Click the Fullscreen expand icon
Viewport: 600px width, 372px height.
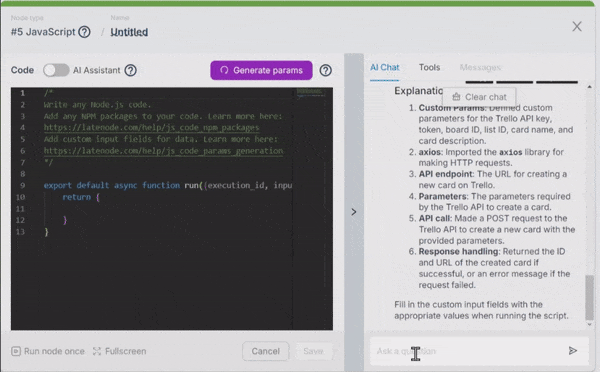point(97,351)
